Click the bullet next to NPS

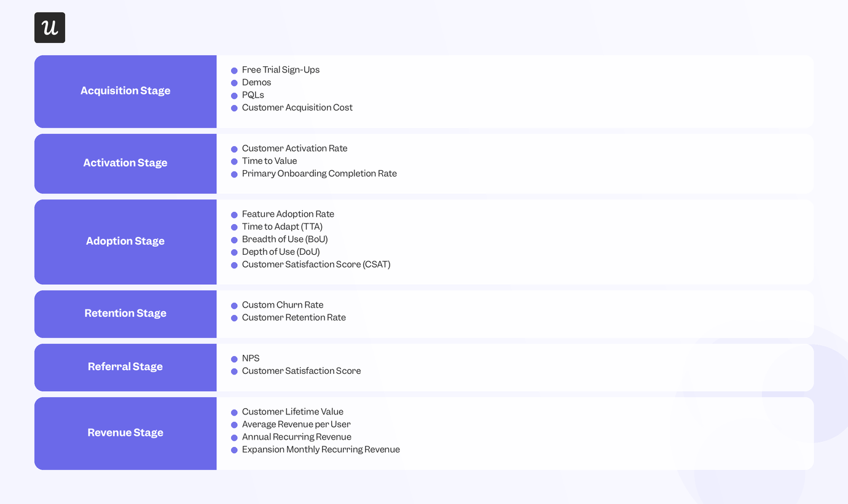coord(234,359)
